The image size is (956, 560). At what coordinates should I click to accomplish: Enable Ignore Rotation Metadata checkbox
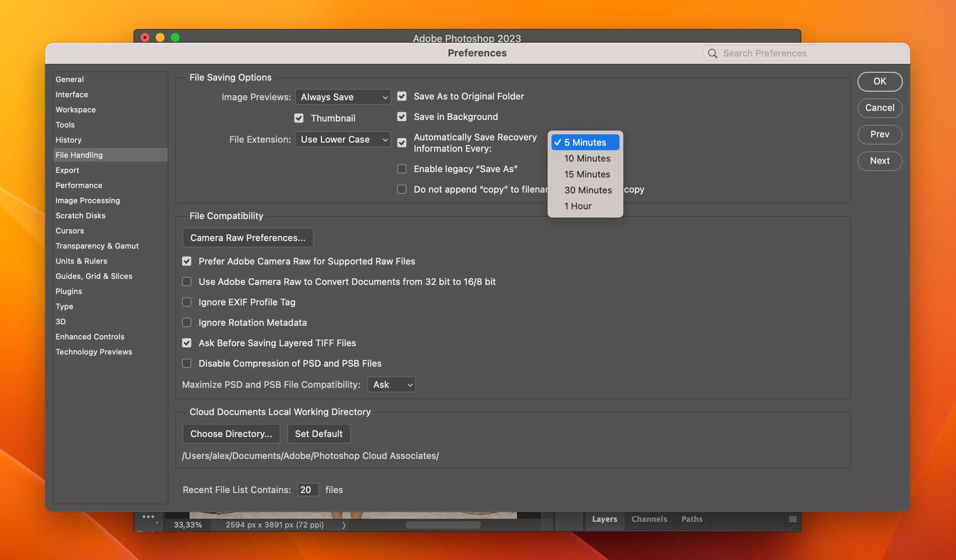click(x=186, y=323)
